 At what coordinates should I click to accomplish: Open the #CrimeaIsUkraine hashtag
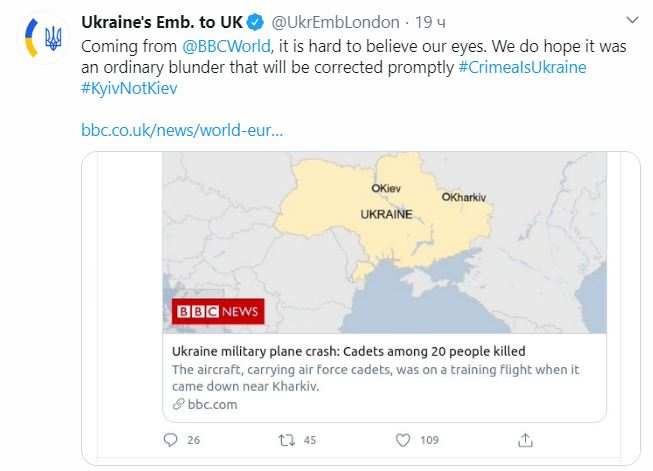[x=522, y=67]
